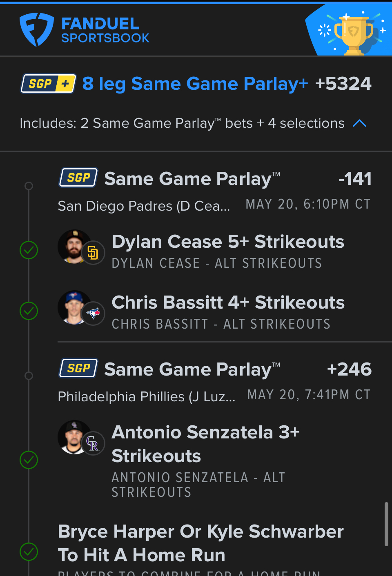392x576 pixels.
Task: Click green checkmark for Chris Bassitt leg
Action: pyautogui.click(x=29, y=311)
